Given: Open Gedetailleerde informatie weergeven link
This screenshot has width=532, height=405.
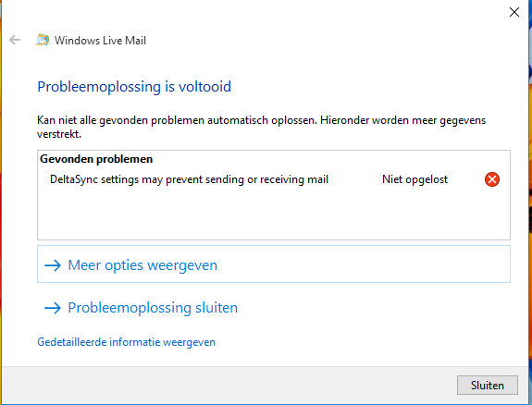Looking at the screenshot, I should [126, 342].
